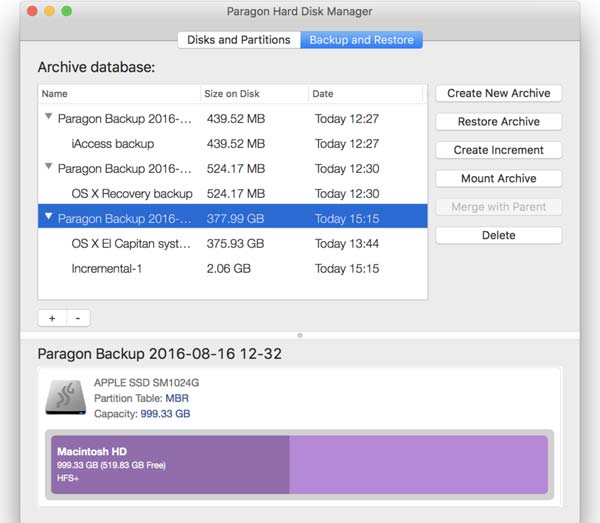Select the Paragon Backup row dated 12:27

point(233,119)
